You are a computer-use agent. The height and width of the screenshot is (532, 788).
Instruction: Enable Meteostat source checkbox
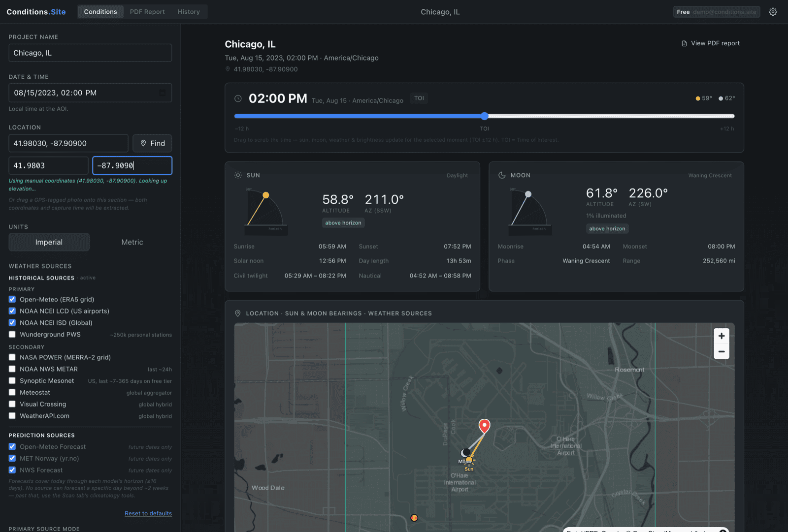click(x=12, y=393)
